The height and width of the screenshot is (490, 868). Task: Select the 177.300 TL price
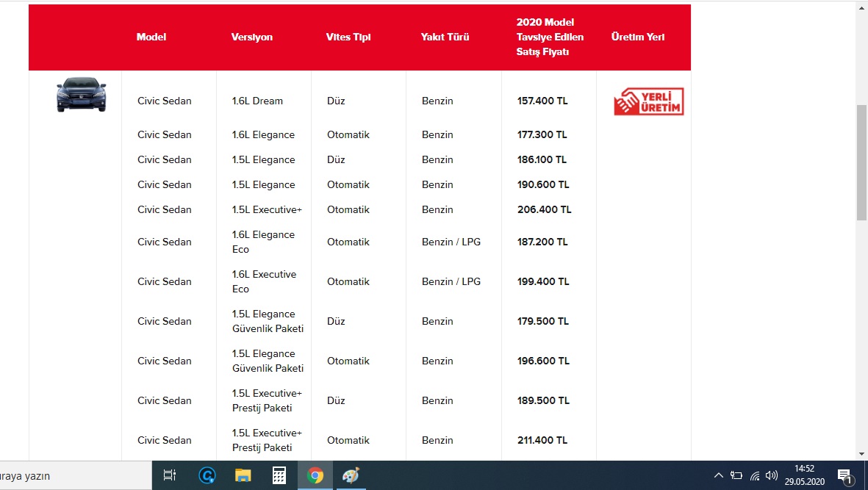click(542, 135)
